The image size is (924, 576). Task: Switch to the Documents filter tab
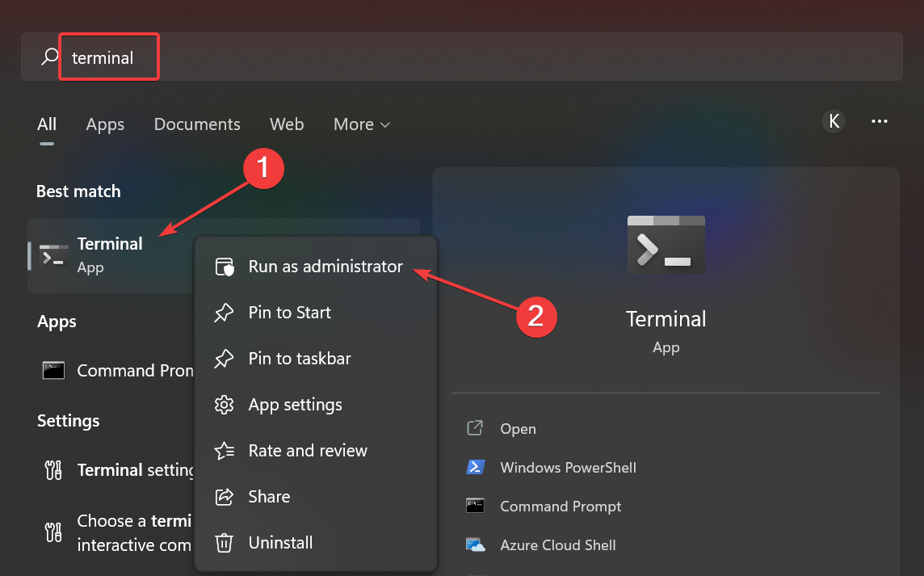pyautogui.click(x=197, y=124)
